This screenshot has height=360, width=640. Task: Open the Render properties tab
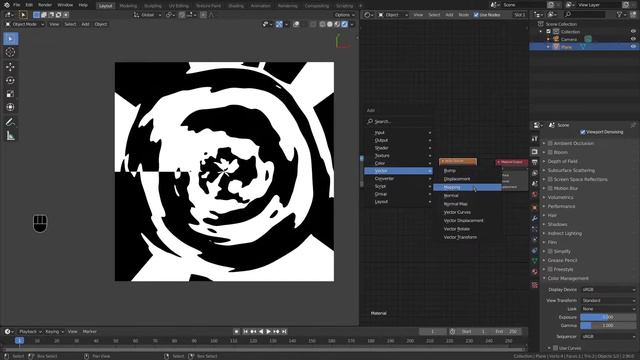pyautogui.click(x=535, y=152)
